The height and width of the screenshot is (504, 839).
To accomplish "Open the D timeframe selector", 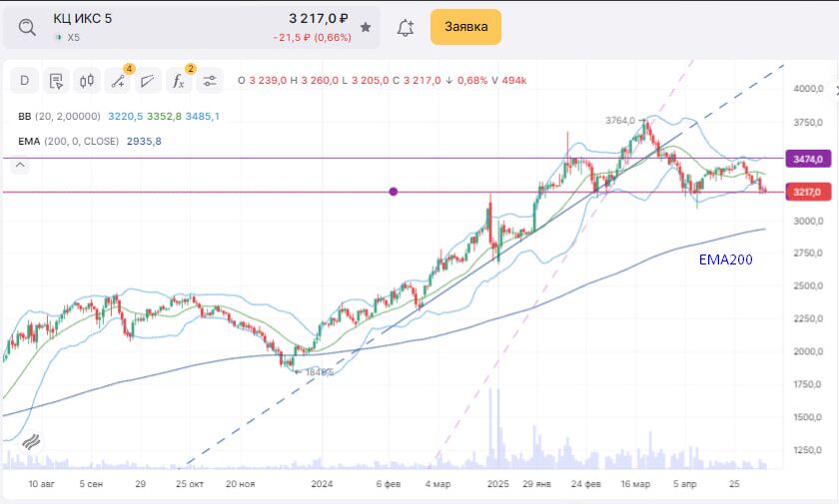I will 25,81.
